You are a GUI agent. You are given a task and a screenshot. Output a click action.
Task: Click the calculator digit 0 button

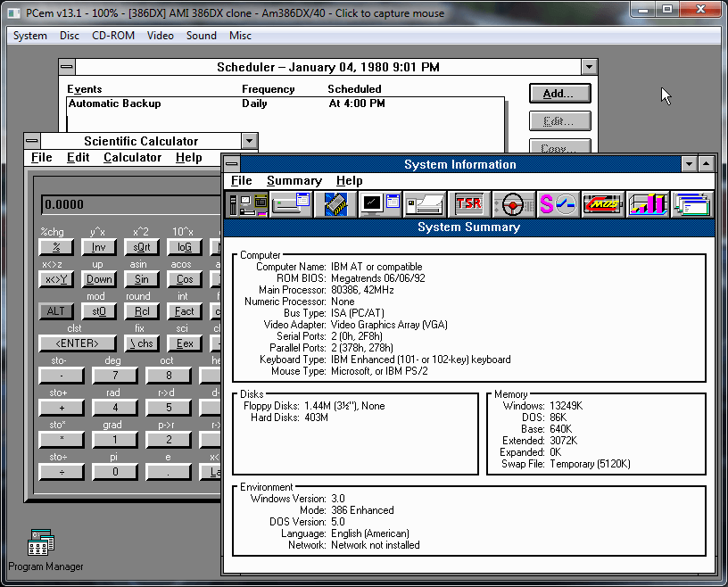pos(115,472)
